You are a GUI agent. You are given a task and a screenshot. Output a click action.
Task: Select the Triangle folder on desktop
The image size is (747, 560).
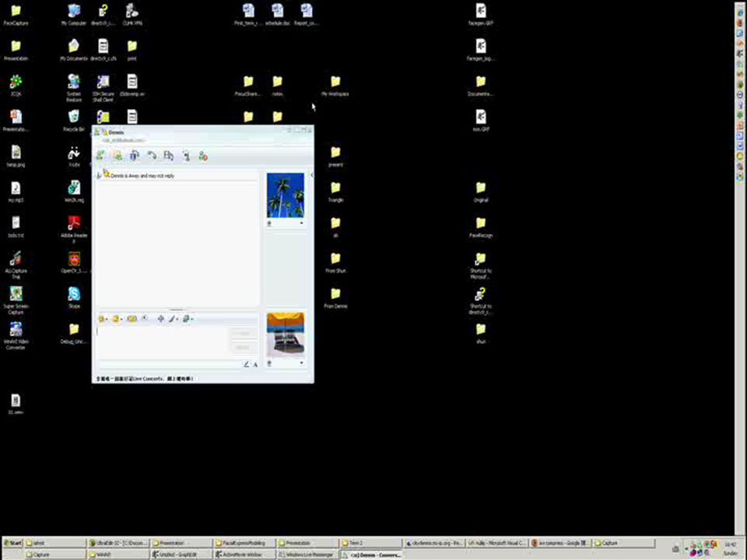[x=335, y=191]
